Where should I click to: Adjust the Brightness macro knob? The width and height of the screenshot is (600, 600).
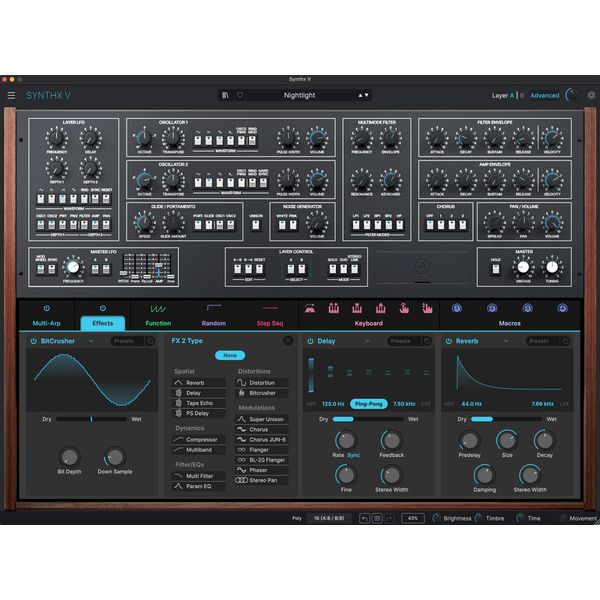(x=436, y=518)
